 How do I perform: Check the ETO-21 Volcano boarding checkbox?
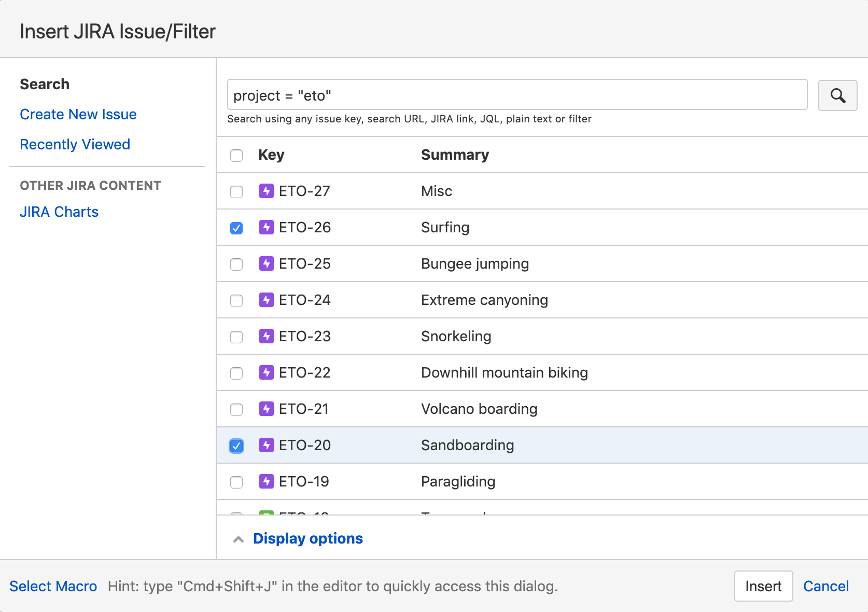236,410
